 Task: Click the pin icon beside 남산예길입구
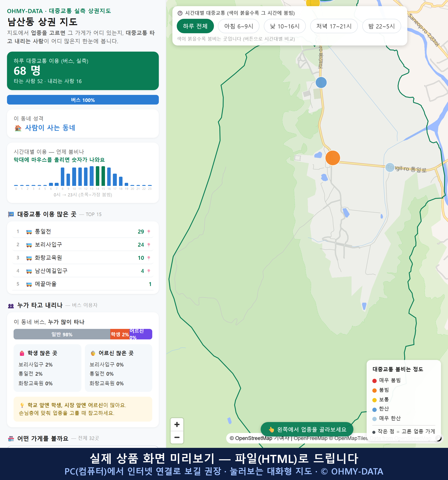pos(149,271)
